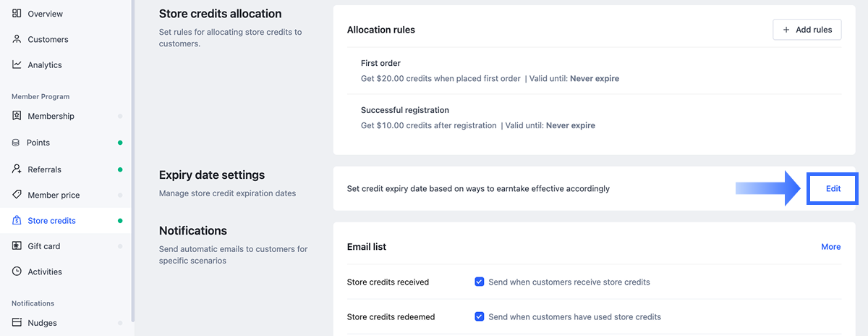Click the Points coins icon
Viewport: 868px width, 336px height.
(x=16, y=143)
